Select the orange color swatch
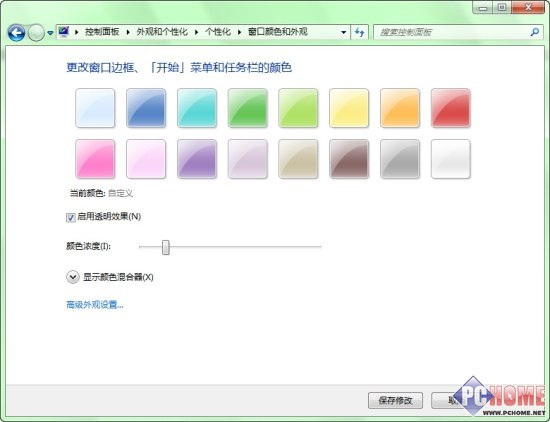The image size is (550, 422). pyautogui.click(x=400, y=108)
